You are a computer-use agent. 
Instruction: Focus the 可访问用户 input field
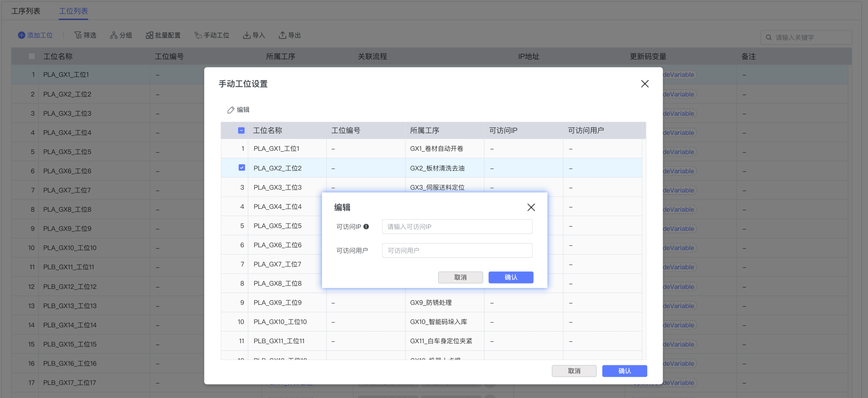click(x=457, y=251)
